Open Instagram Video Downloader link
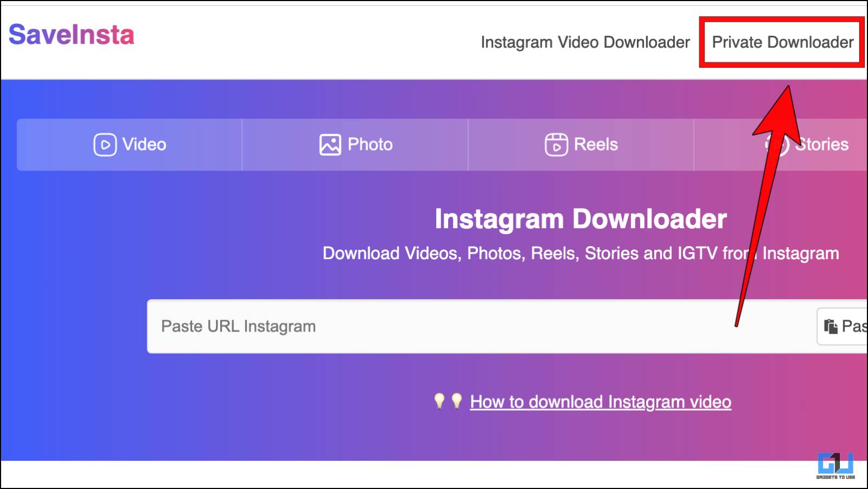This screenshot has height=489, width=868. [x=585, y=42]
